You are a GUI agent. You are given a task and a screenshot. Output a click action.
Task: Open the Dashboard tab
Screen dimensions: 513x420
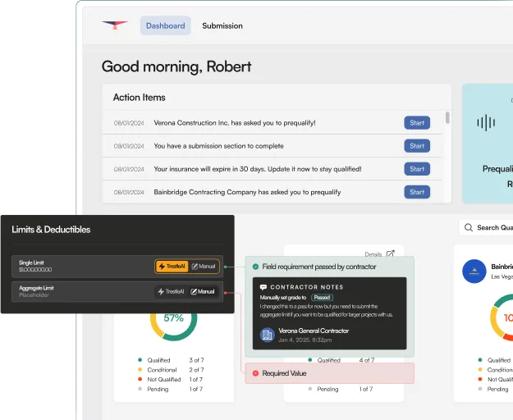click(x=166, y=25)
